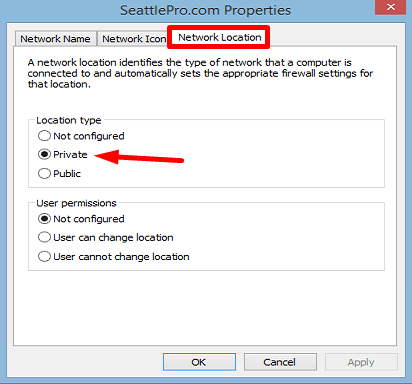Close the SeattlePro.com Properties dialog
This screenshot has height=384, width=412.
[x=390, y=7]
